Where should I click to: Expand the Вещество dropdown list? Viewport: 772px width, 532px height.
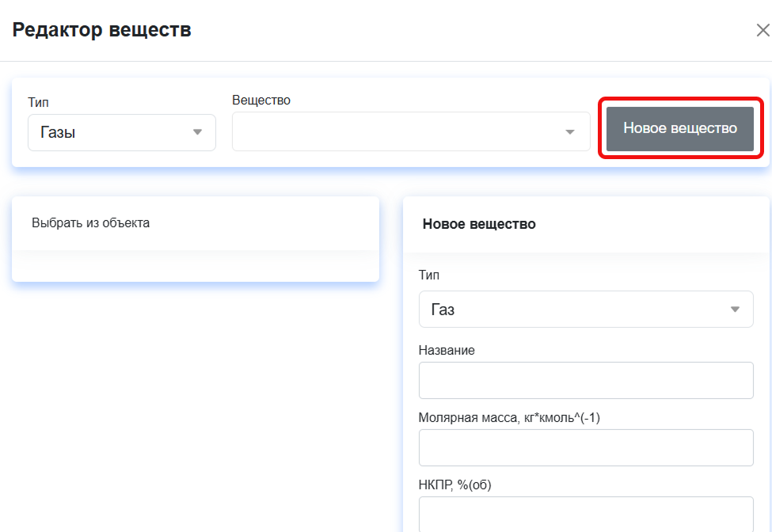tap(411, 131)
